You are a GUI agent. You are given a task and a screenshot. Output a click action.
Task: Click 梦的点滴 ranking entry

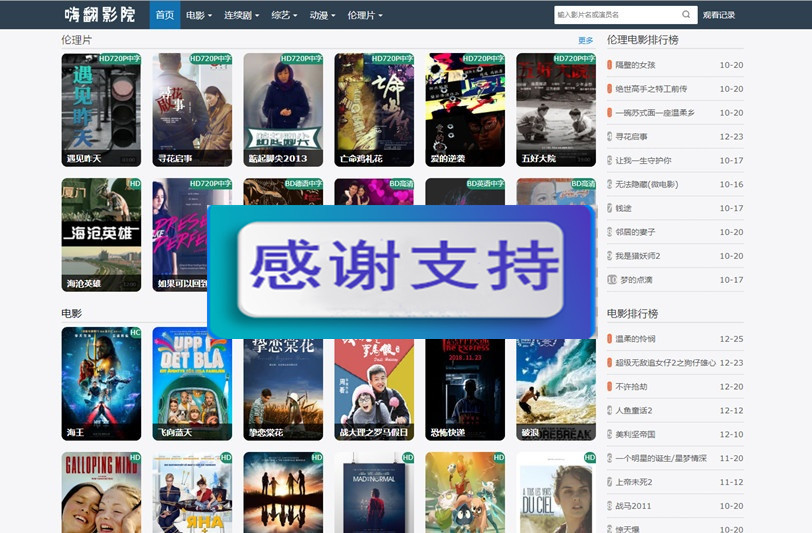(636, 280)
